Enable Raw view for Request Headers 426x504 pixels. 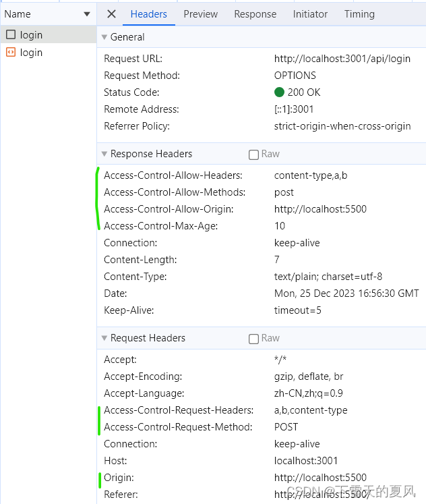tap(253, 339)
